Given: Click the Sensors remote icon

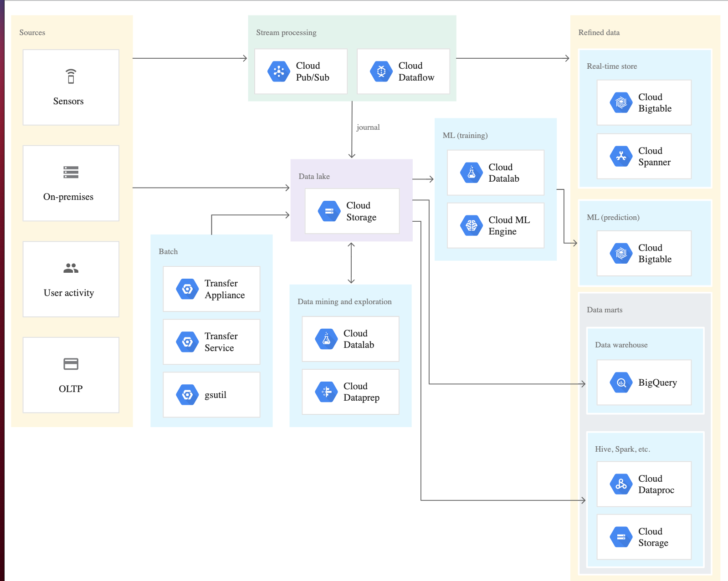Looking at the screenshot, I should [x=71, y=76].
